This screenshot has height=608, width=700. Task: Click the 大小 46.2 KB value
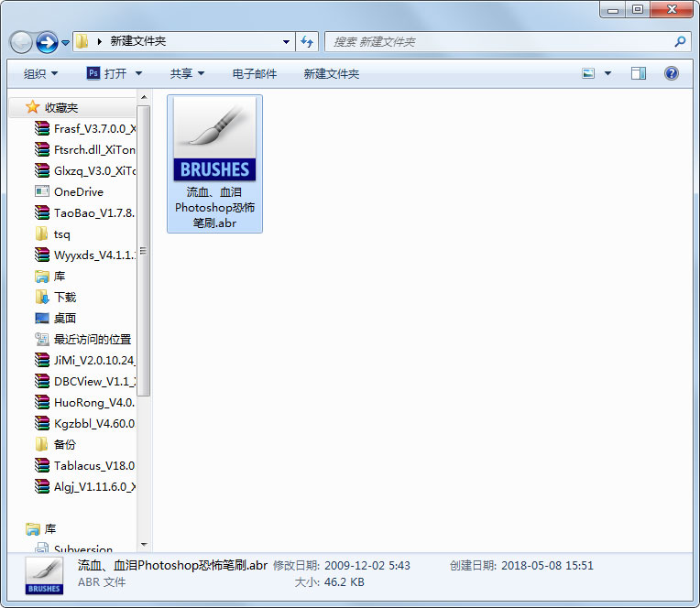coord(345,582)
